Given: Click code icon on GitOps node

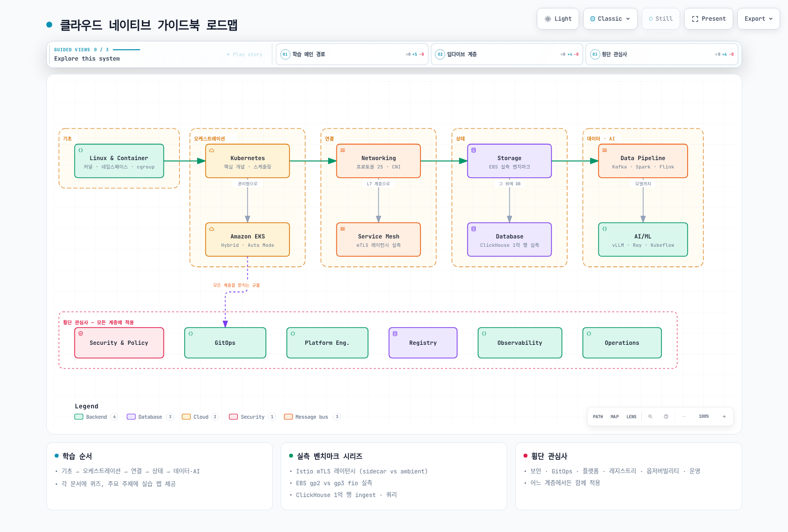Looking at the screenshot, I should pyautogui.click(x=191, y=333).
